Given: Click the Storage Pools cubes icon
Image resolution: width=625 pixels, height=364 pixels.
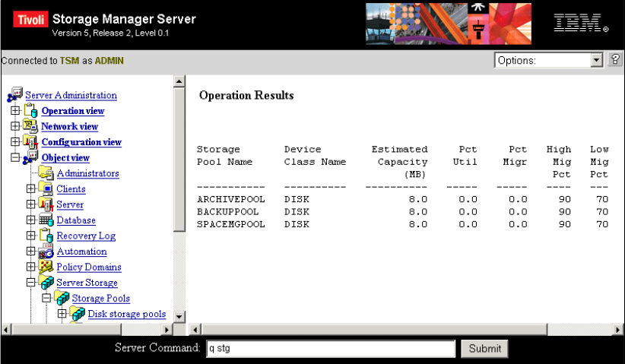Looking at the screenshot, I should click(62, 297).
